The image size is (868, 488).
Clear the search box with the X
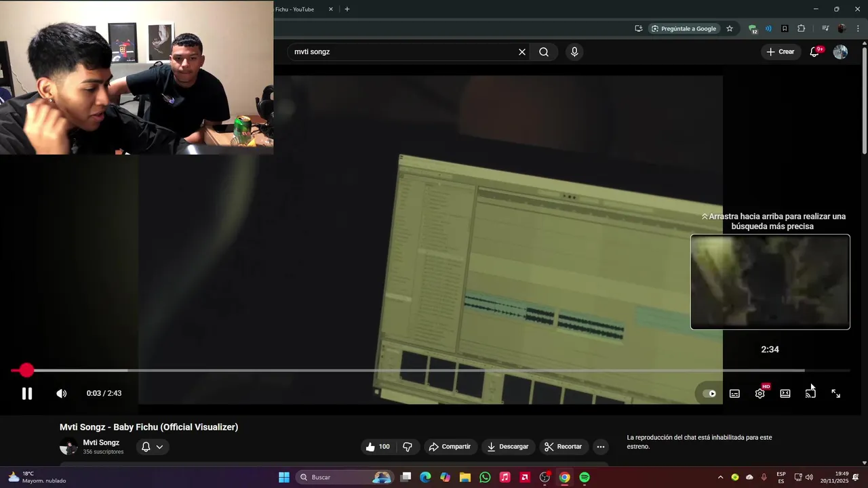(x=522, y=52)
